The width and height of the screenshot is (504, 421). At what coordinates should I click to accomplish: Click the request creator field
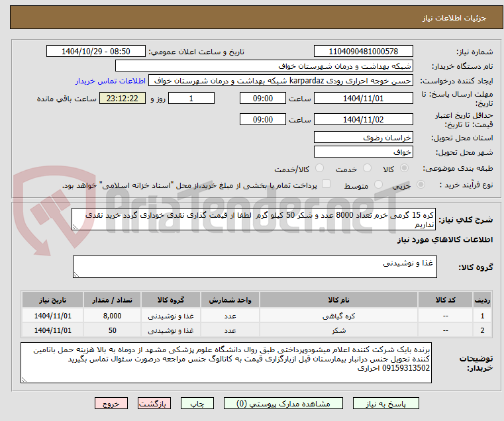(281, 81)
